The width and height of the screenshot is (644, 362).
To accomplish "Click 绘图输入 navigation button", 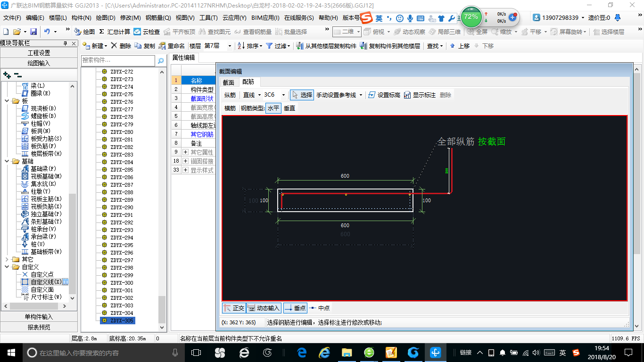I will (39, 63).
